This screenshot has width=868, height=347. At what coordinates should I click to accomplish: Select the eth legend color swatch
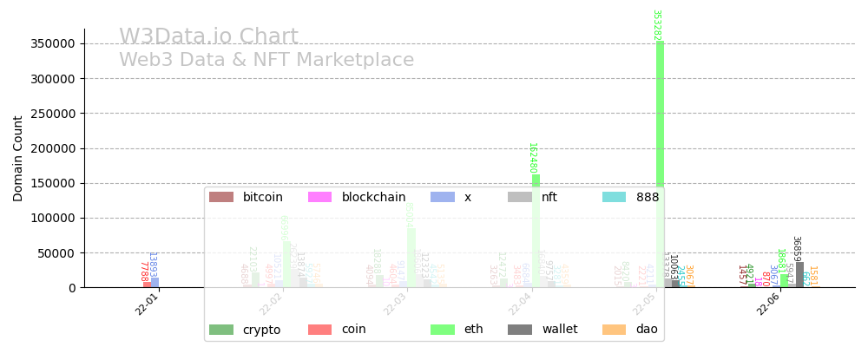(x=443, y=330)
